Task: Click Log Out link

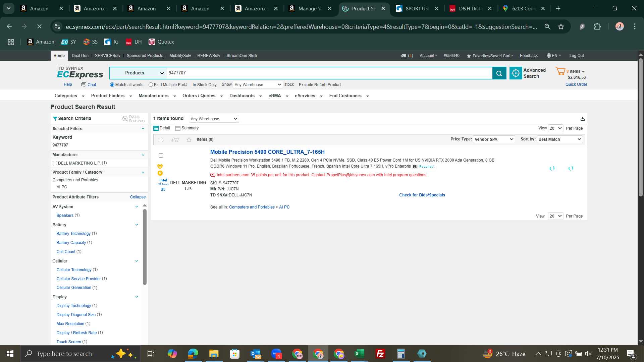Action: pyautogui.click(x=577, y=56)
